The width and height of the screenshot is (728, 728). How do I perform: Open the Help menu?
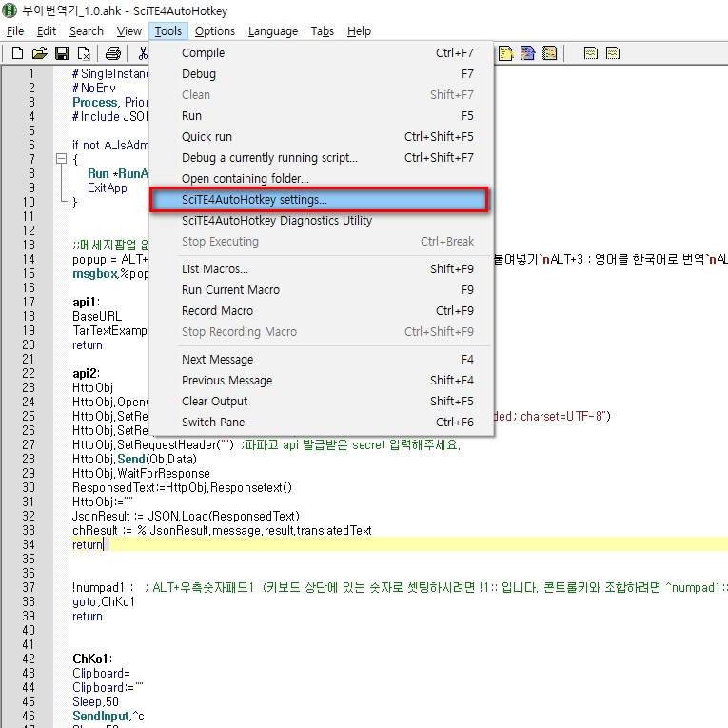359,31
